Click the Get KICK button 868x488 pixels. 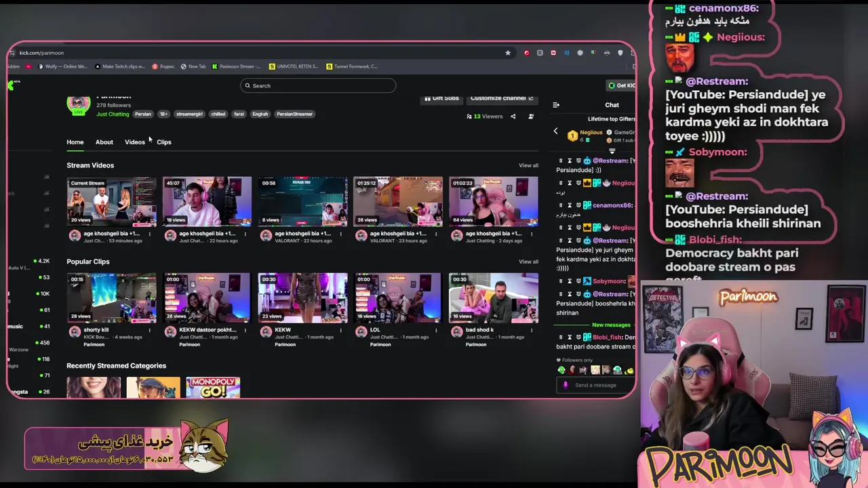pyautogui.click(x=620, y=85)
